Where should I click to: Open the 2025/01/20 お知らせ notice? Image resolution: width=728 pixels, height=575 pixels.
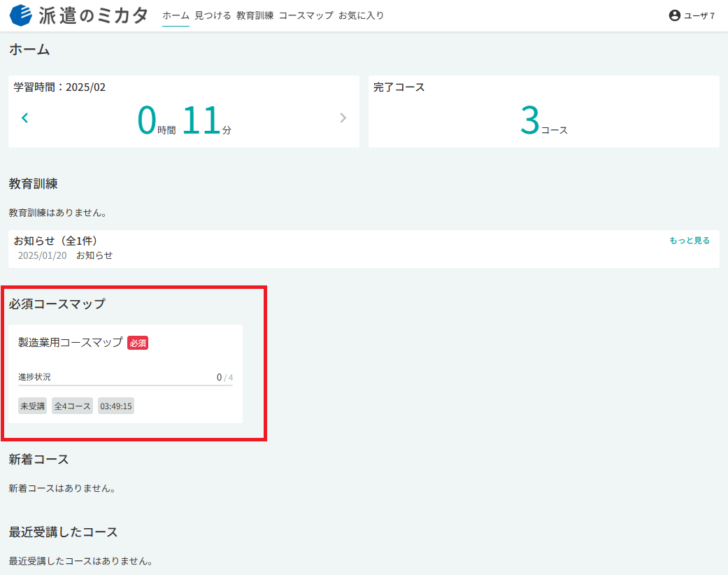click(x=66, y=255)
